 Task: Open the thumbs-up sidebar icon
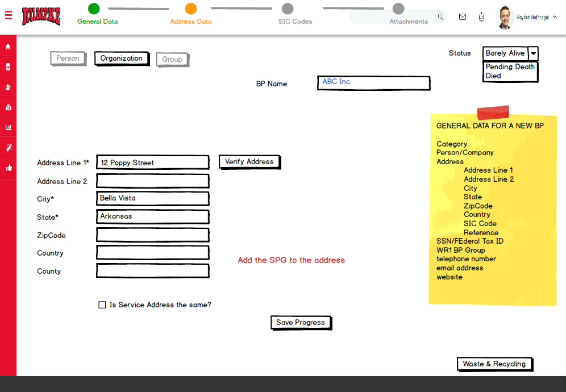click(x=8, y=168)
